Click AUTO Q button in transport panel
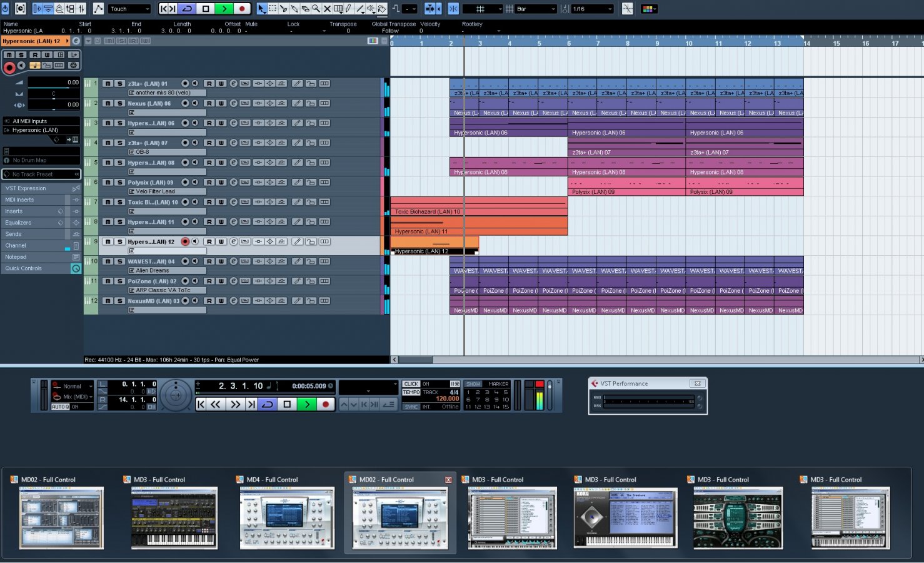The image size is (924, 563). 59,407
